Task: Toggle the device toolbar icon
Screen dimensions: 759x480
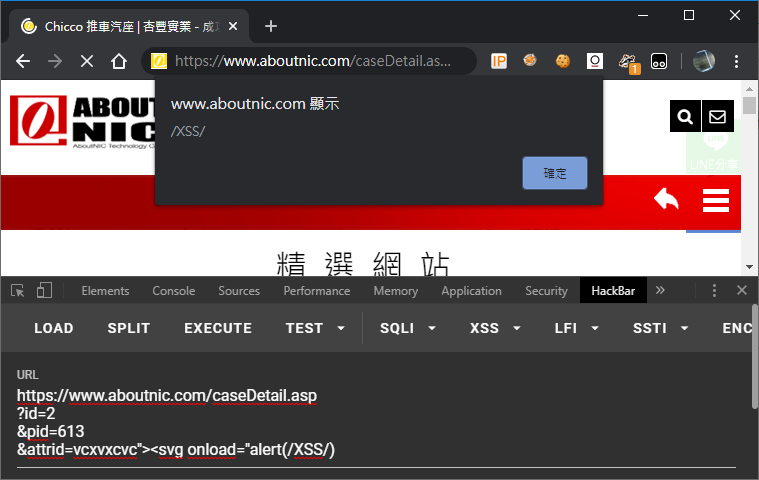Action: (44, 290)
